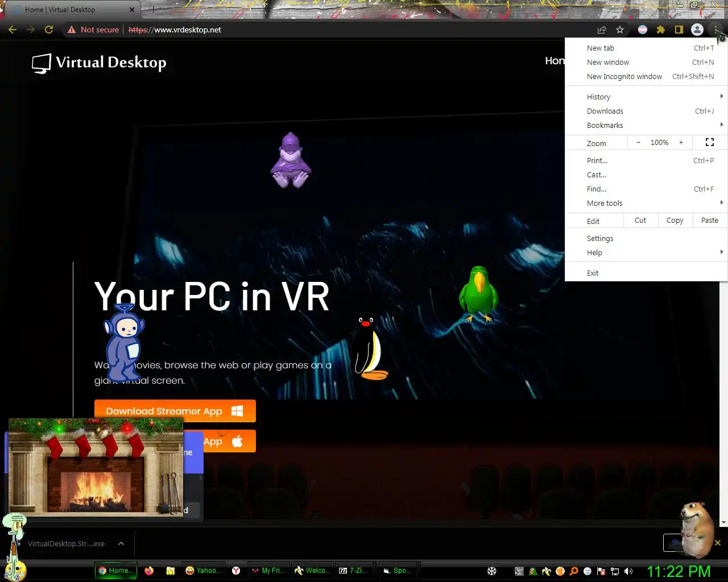Click the purple wizard desktop character
Viewport: 728px width, 582px height.
pyautogui.click(x=291, y=160)
